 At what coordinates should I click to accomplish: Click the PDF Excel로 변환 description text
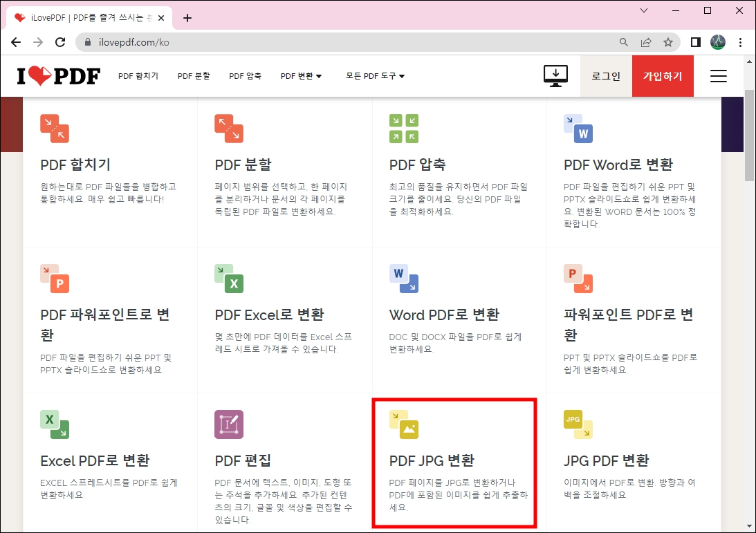284,343
